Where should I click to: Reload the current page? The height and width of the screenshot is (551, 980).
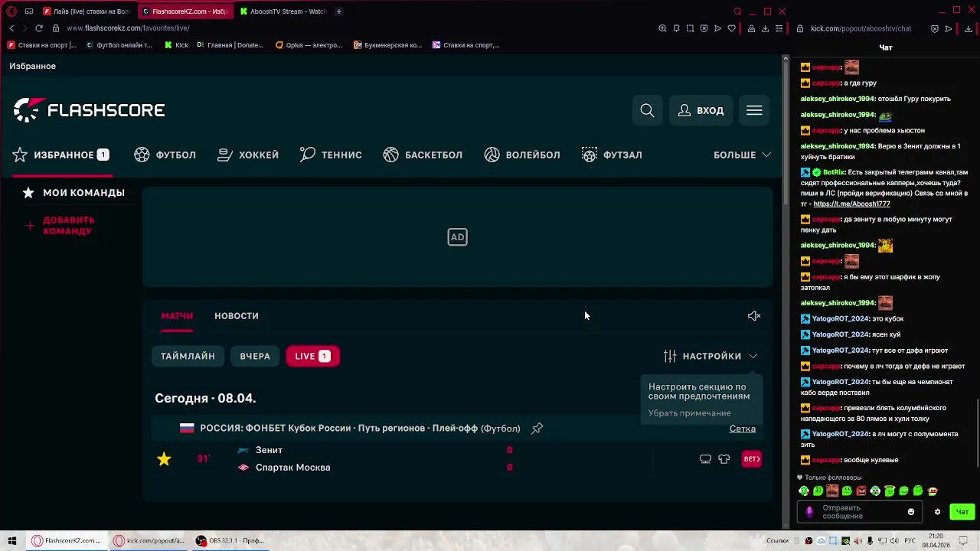tap(38, 28)
